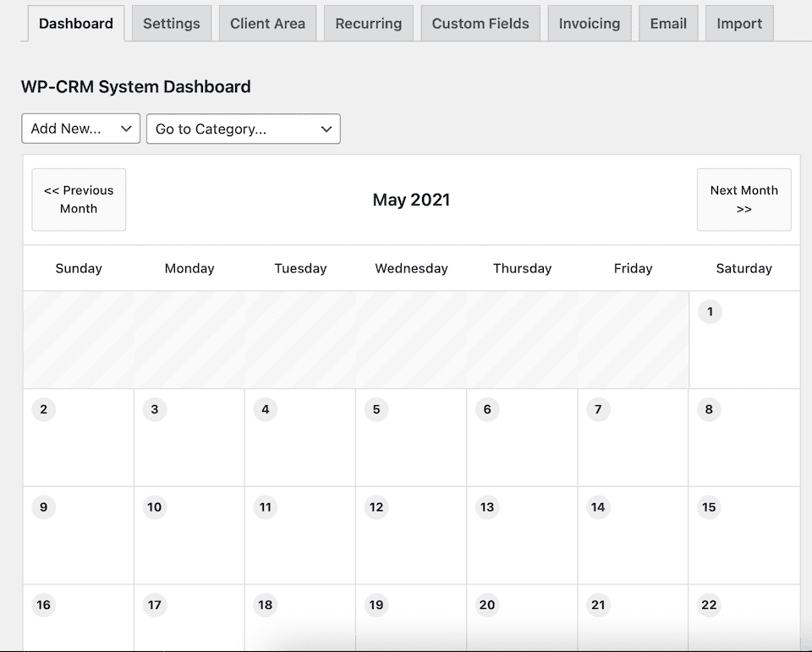Select day 10 under Monday
The width and height of the screenshot is (812, 652).
pos(154,507)
